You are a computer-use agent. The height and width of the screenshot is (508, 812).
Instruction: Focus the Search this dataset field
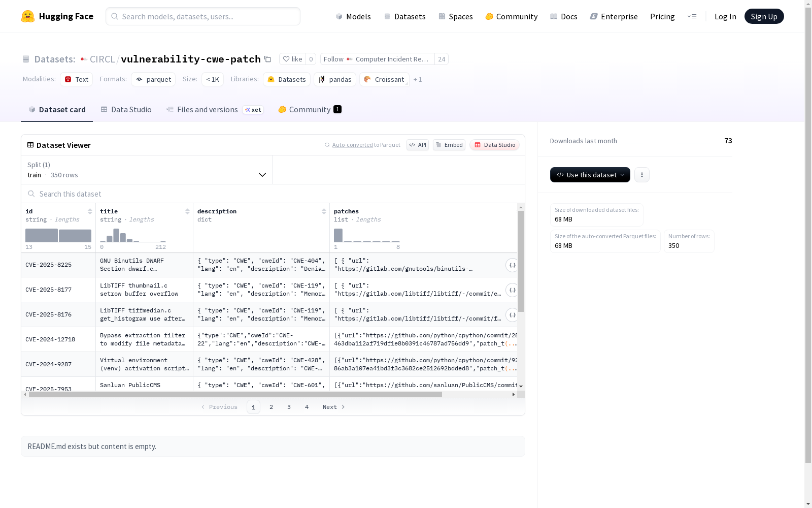tap(273, 194)
